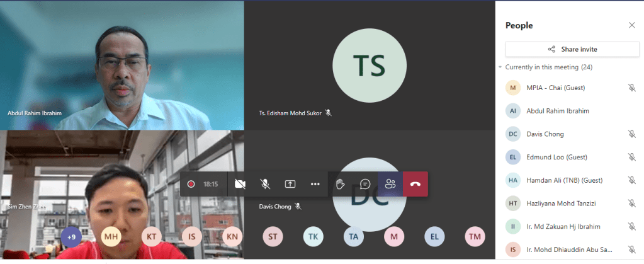Click the Share invite button
Image resolution: width=644 pixels, height=264 pixels.
pos(572,49)
